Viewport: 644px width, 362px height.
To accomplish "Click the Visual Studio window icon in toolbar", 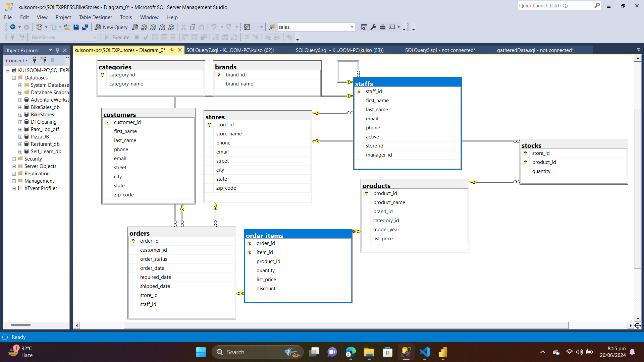I will click(x=364, y=27).
